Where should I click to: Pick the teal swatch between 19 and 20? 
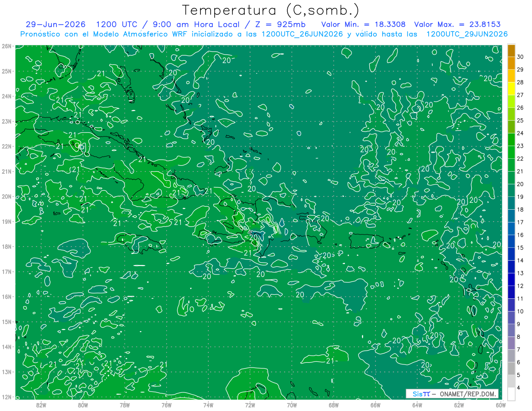click(512, 190)
